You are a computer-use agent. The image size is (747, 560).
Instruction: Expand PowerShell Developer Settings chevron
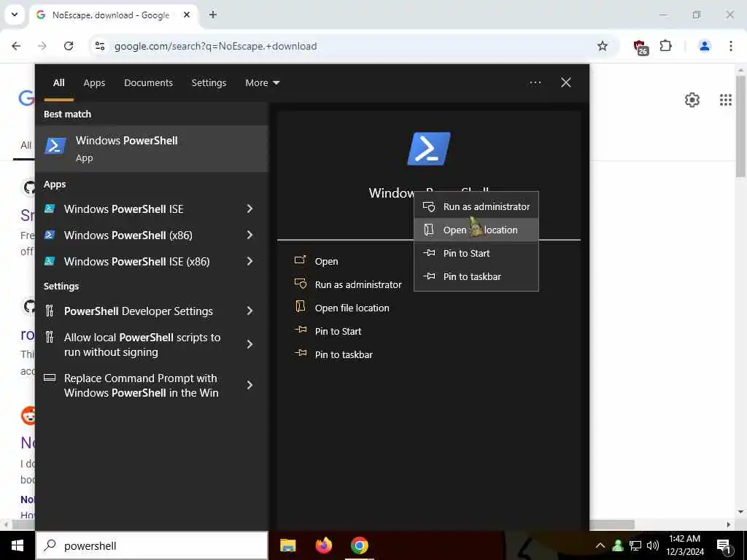coord(249,311)
